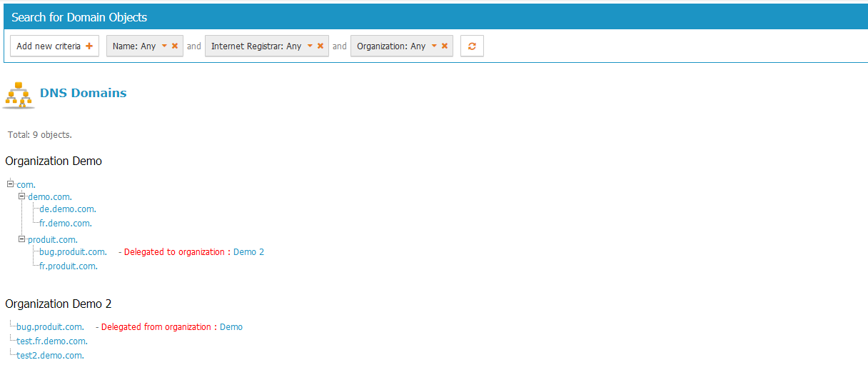868x370 pixels.
Task: Collapse the produit.com. tree node
Action: [22, 239]
